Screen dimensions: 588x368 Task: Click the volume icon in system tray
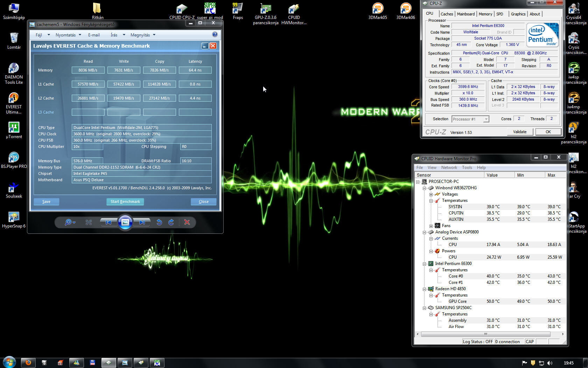click(550, 363)
